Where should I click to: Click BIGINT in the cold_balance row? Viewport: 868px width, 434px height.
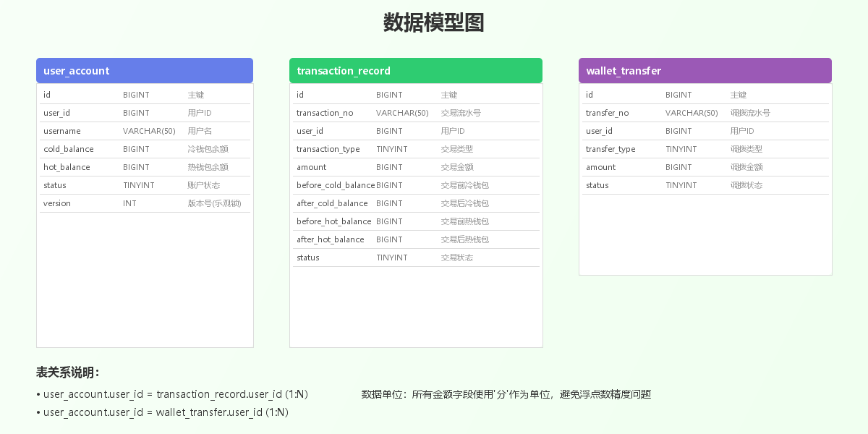136,149
